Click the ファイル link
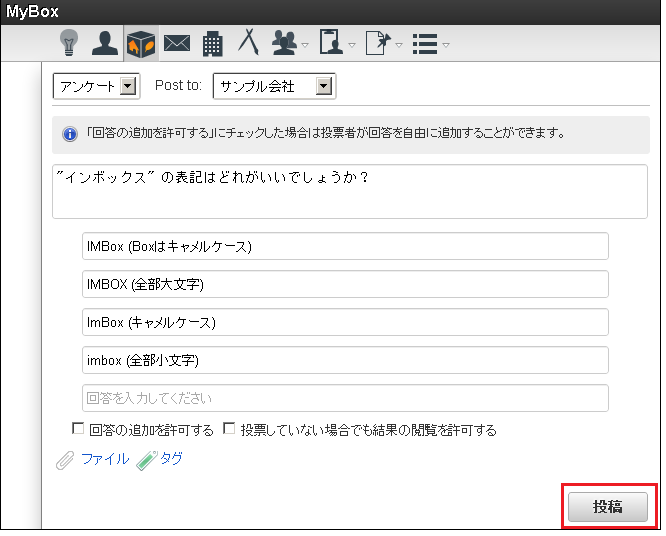Screen dimensions: 666x536 tap(105, 459)
